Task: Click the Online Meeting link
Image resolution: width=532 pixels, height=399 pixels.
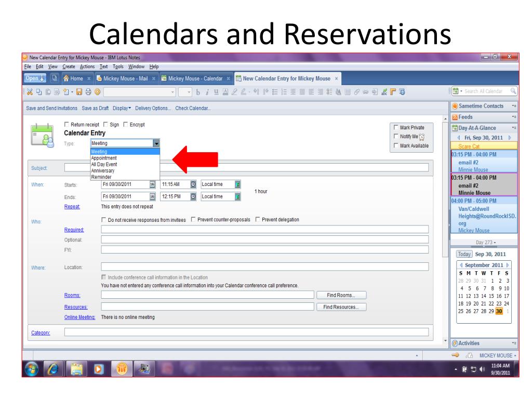Action: 79,317
